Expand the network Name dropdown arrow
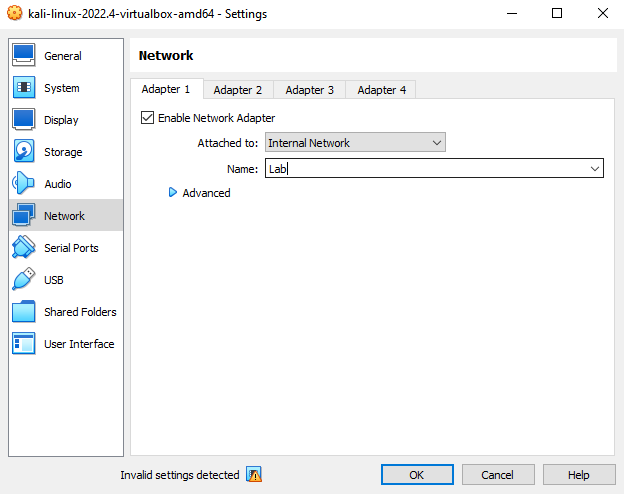 click(595, 169)
